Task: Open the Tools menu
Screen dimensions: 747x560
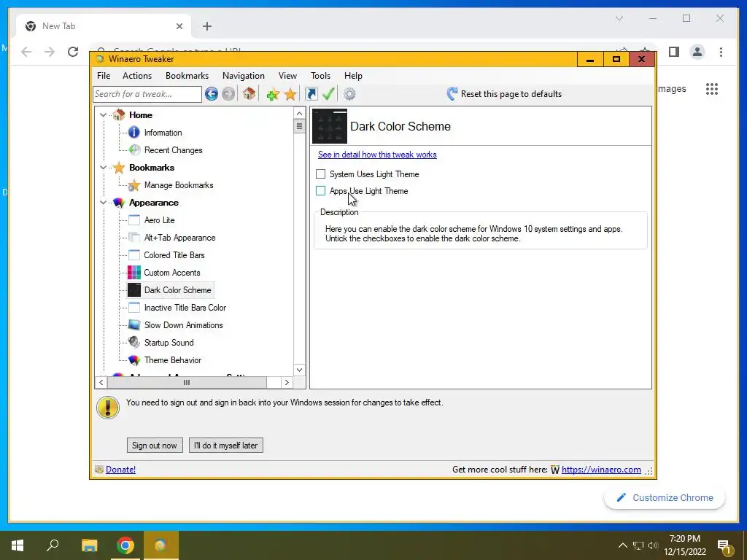Action: 321,76
